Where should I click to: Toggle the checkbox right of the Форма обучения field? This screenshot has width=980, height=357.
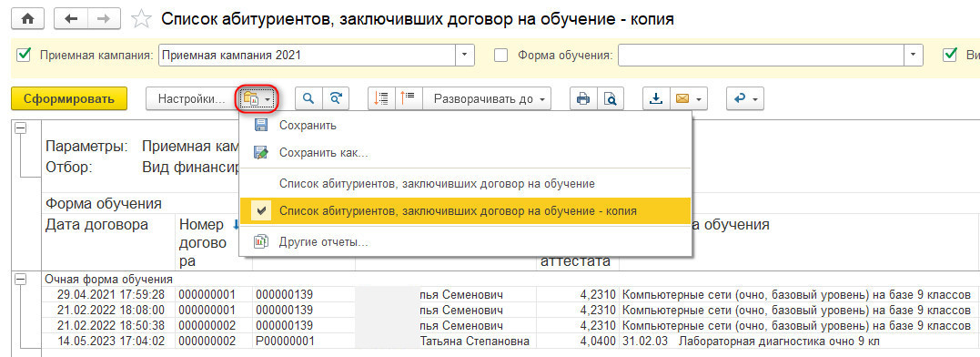pyautogui.click(x=949, y=55)
